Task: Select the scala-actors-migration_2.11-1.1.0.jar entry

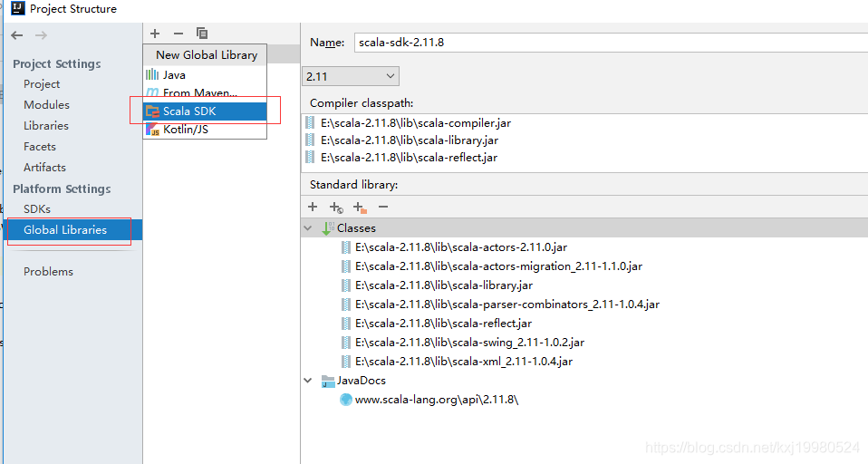Action: click(498, 266)
